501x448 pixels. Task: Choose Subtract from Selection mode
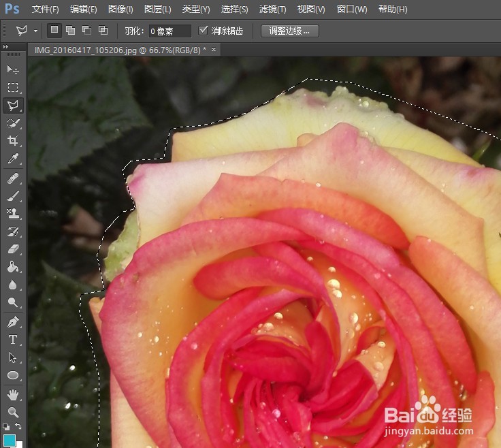(x=86, y=31)
